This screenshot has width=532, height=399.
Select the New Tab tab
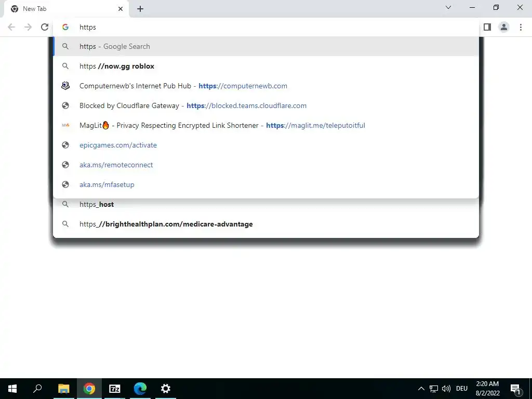tap(66, 9)
